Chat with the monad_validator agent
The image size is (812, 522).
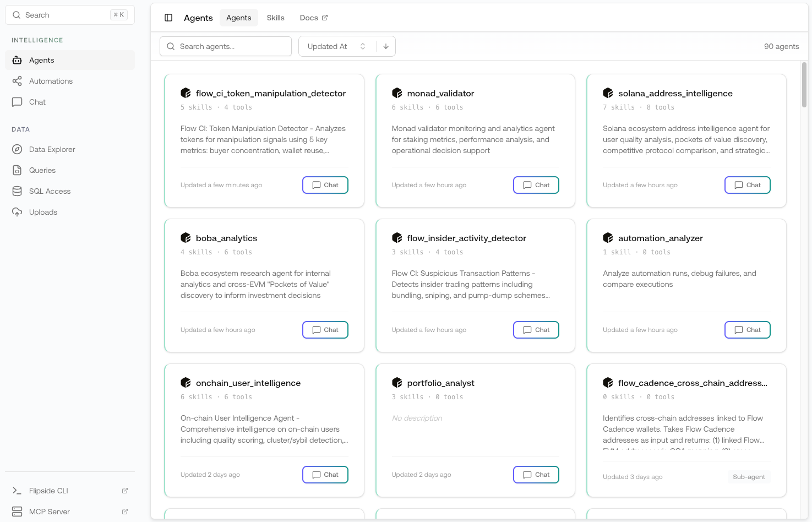coord(536,185)
